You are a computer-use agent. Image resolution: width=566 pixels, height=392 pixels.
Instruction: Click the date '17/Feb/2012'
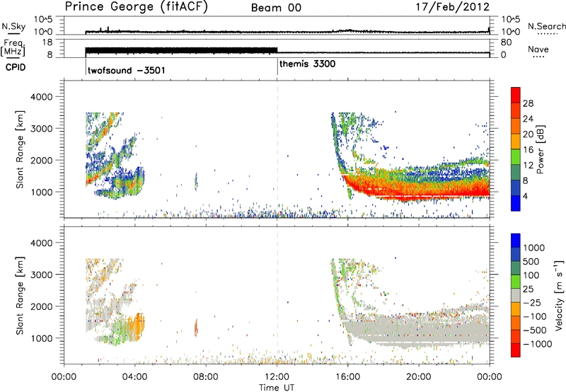coord(453,7)
